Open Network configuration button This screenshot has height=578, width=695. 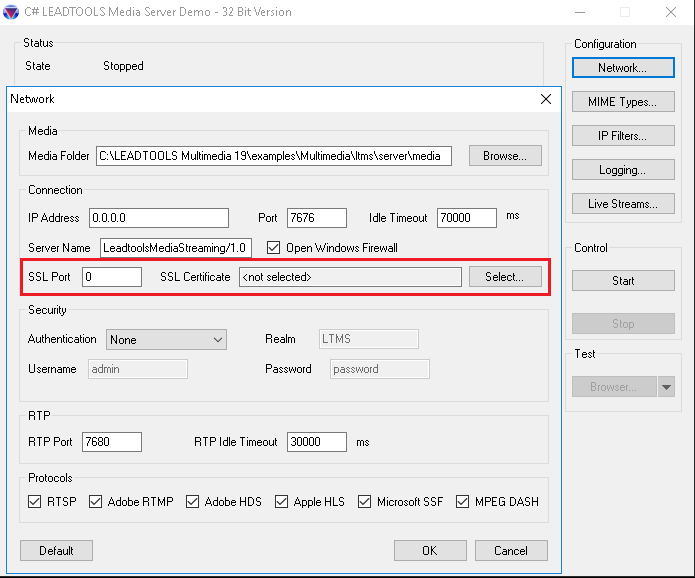623,68
